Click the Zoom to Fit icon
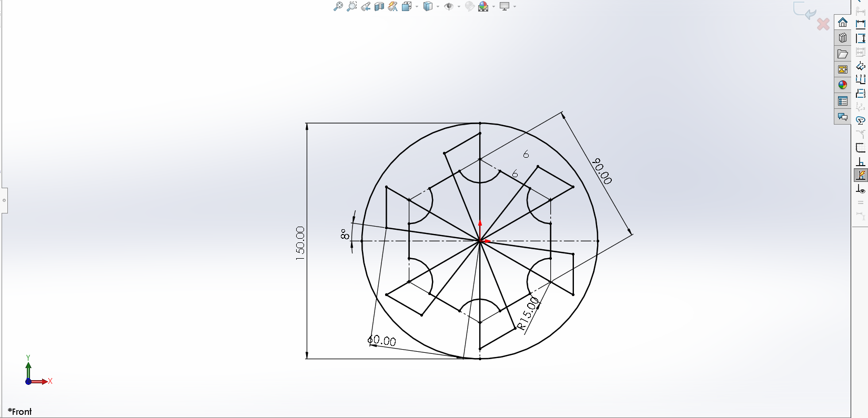 pyautogui.click(x=338, y=6)
